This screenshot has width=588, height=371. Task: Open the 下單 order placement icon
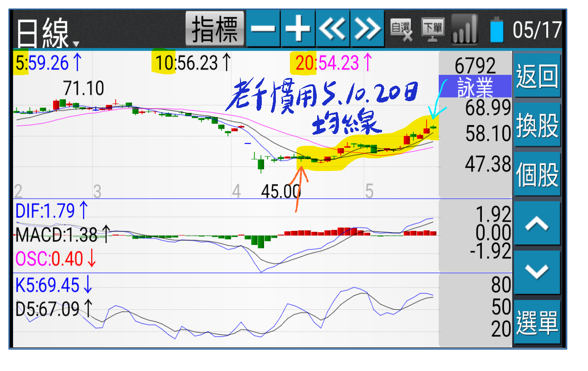[433, 30]
